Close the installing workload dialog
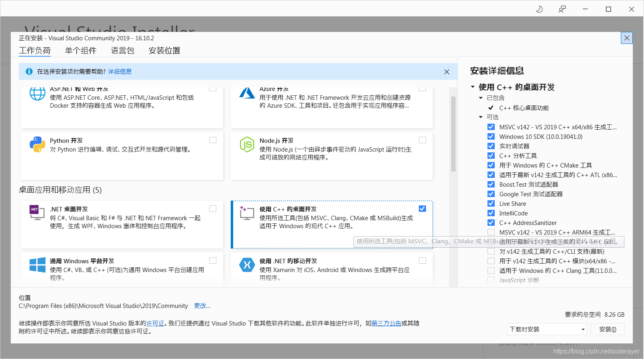The height and width of the screenshot is (359, 644). [x=627, y=38]
